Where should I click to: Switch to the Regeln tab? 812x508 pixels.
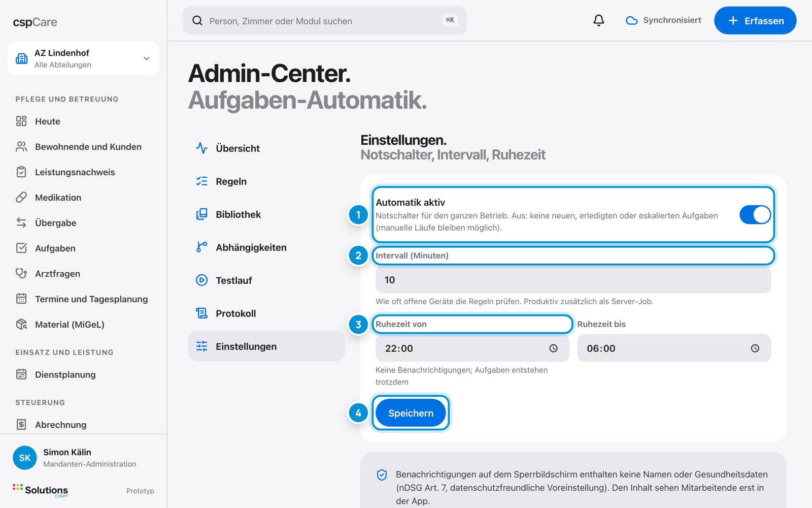(266, 181)
